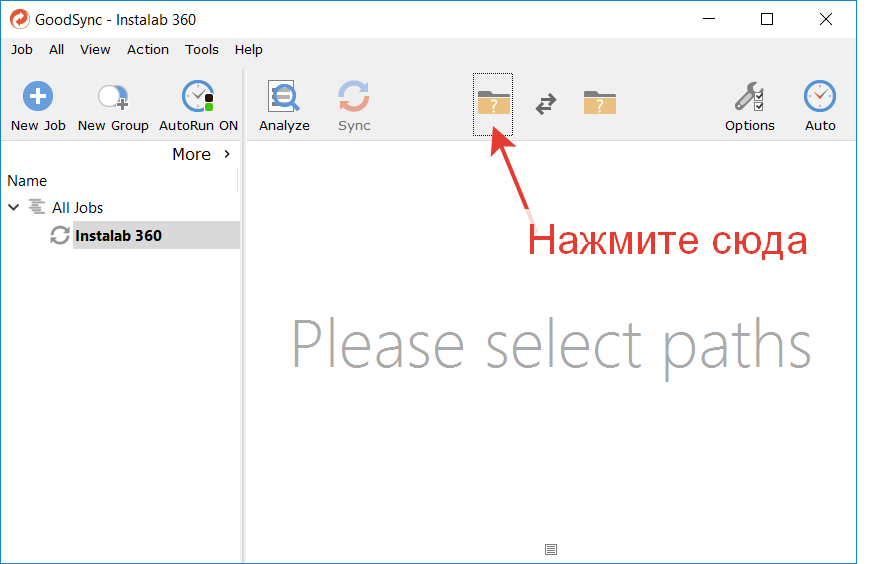This screenshot has width=871, height=564.
Task: Minimize the GoodSync window
Action: click(x=709, y=19)
